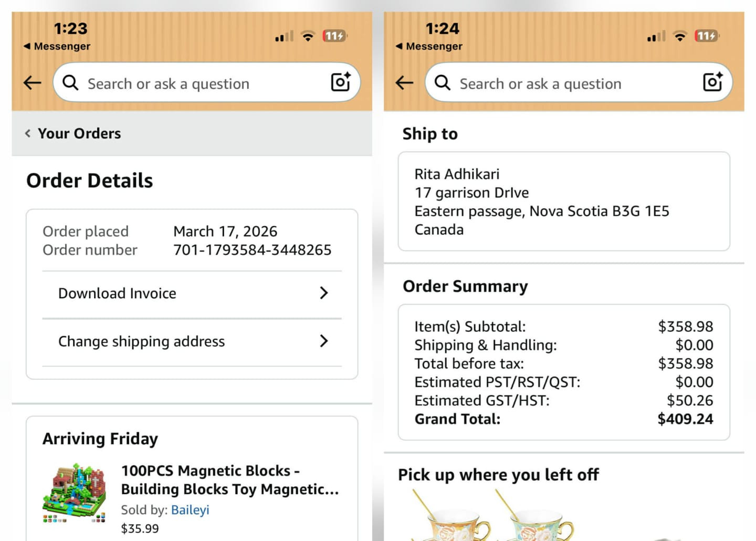
Task: Tap magnifier icon in right search bar
Action: pyautogui.click(x=443, y=83)
